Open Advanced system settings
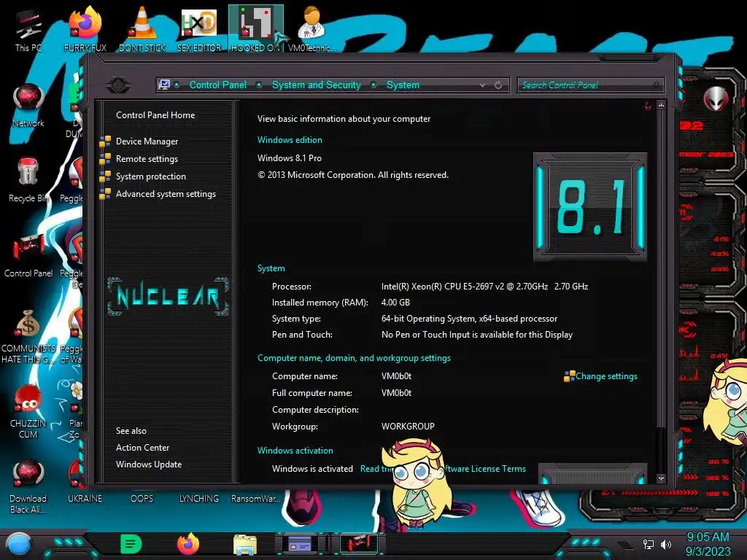 (x=166, y=194)
